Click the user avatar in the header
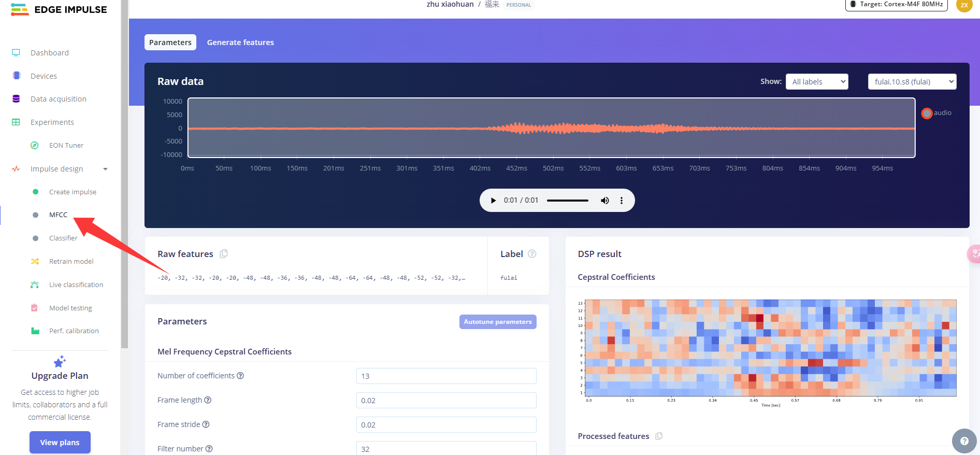This screenshot has width=980, height=455. click(964, 5)
